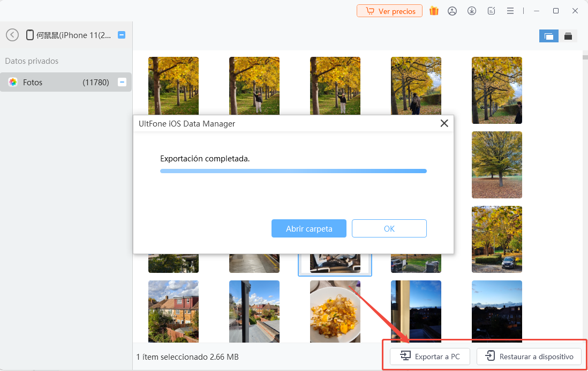Click Restaurar a dispositivo button
Screen dimensions: 588x371
[x=529, y=357]
